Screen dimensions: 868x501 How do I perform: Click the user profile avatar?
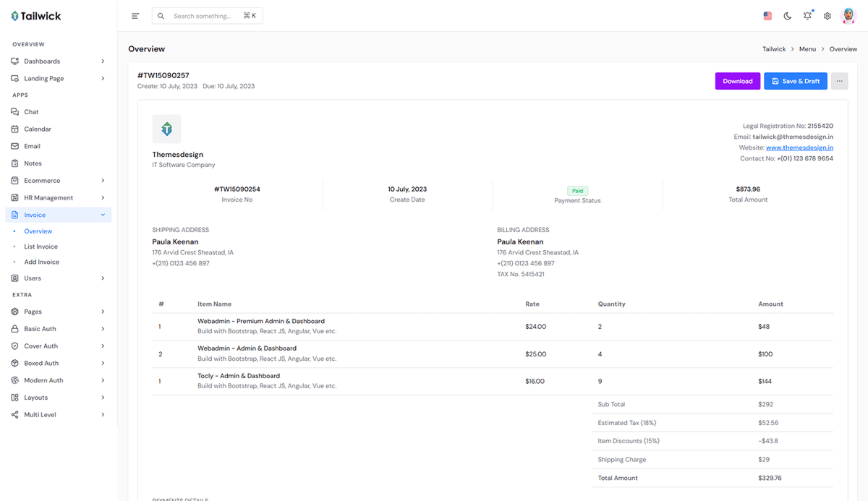pos(848,16)
